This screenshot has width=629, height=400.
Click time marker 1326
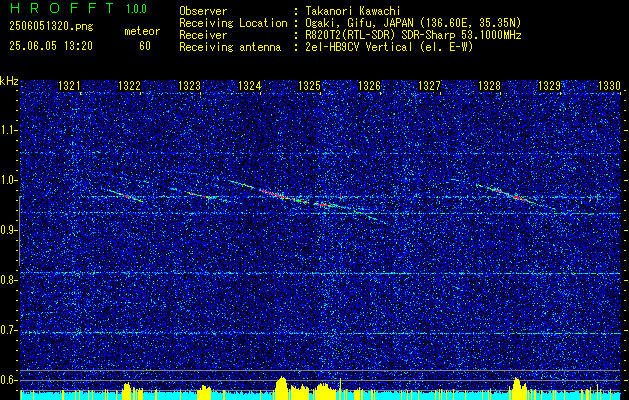(369, 86)
